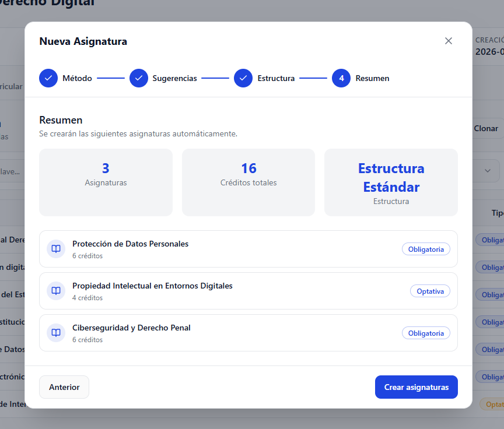The image size is (504, 429).
Task: Open the 3 Asignaturas summary card
Action: pyautogui.click(x=106, y=182)
